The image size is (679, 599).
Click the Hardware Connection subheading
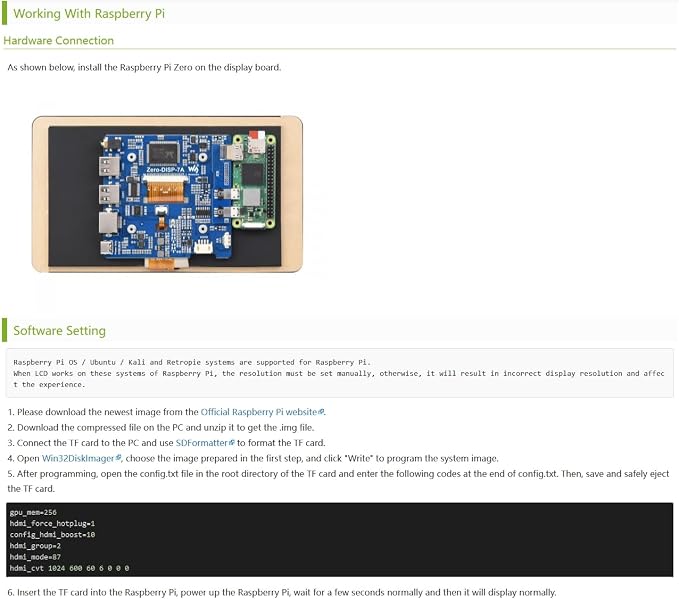pos(58,40)
